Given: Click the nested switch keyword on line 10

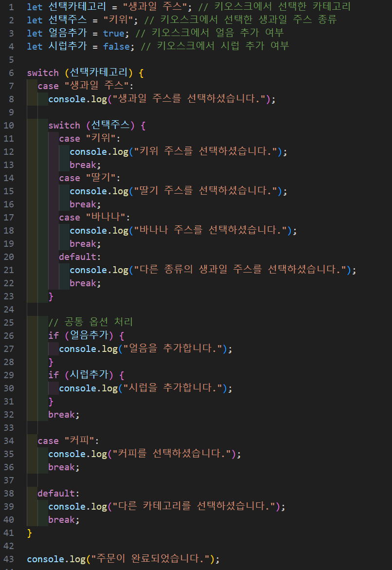Looking at the screenshot, I should coord(64,126).
